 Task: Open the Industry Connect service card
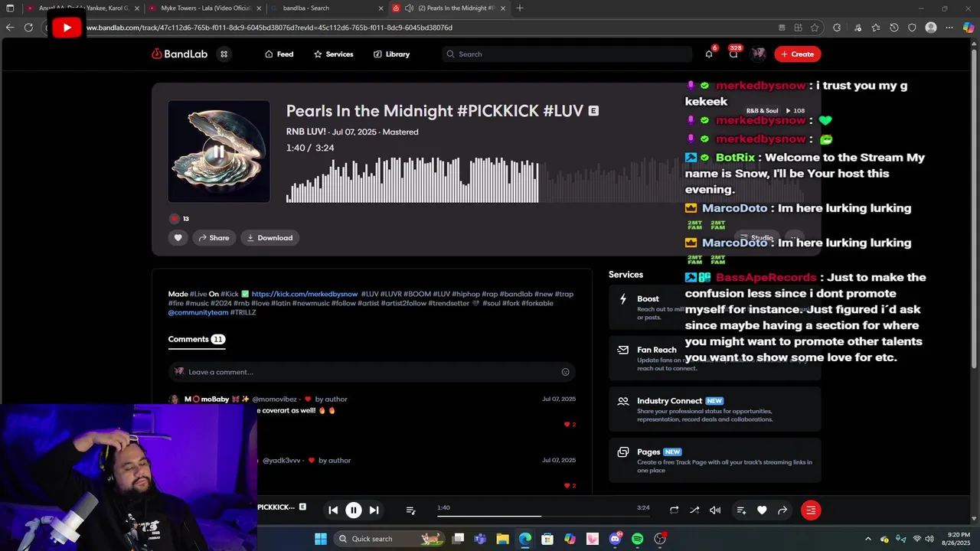click(x=715, y=409)
